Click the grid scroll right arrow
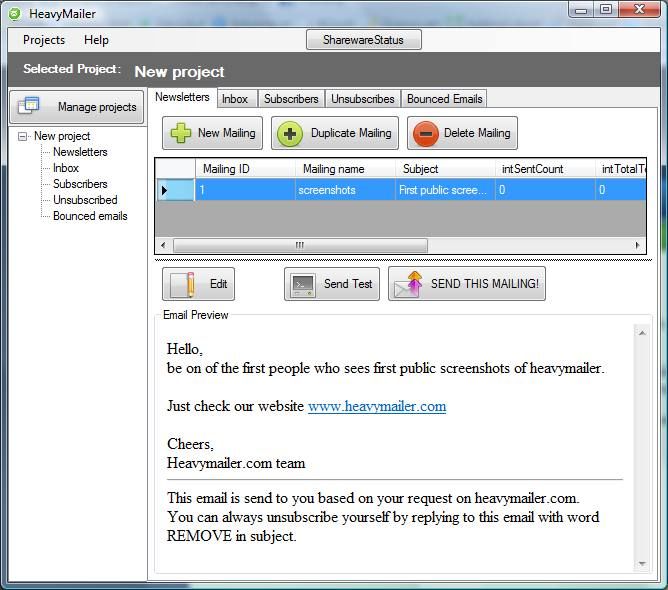The height and width of the screenshot is (590, 668). coord(637,245)
